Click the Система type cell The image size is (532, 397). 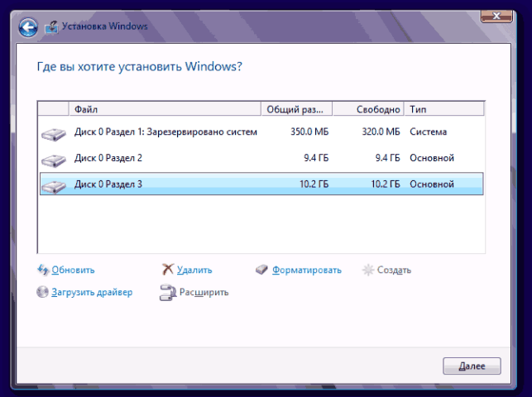(x=429, y=132)
